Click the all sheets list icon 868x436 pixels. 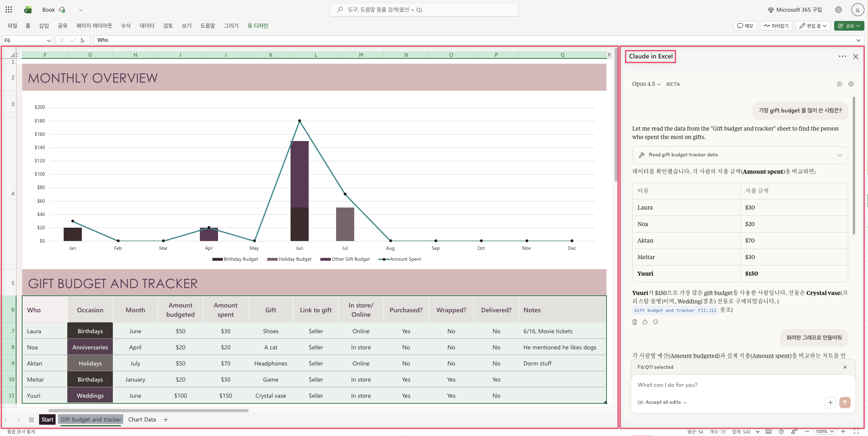[31, 419]
